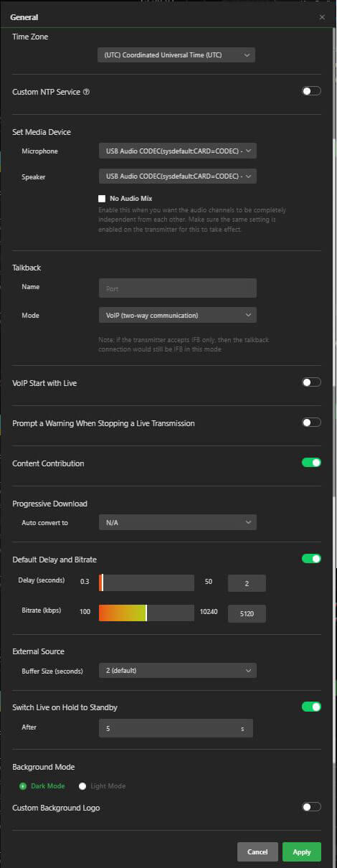
Task: Disable the Content Contribution switch
Action: 311,463
